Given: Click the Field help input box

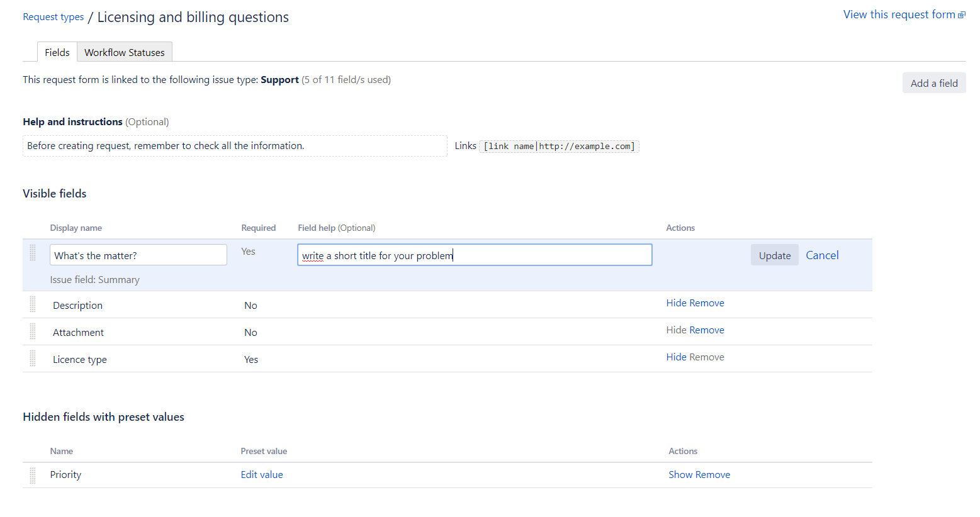Looking at the screenshot, I should click(x=475, y=255).
